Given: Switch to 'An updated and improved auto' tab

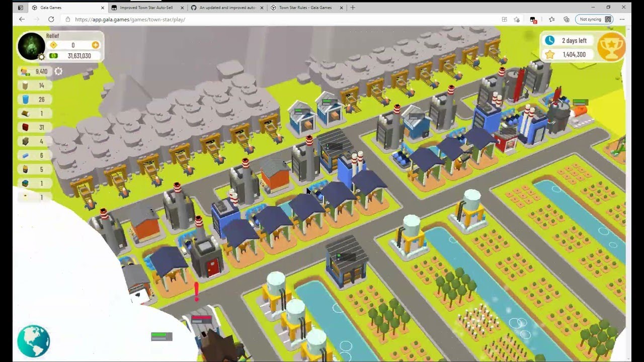Looking at the screenshot, I should (226, 8).
